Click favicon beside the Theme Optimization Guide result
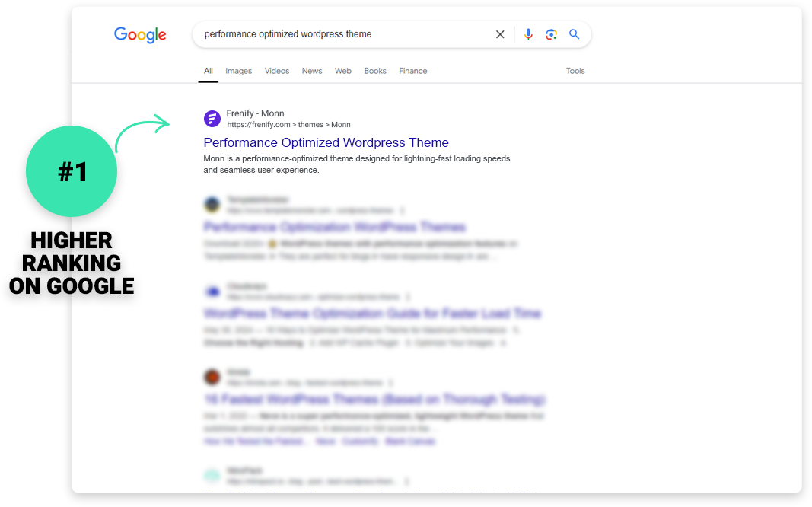 pyautogui.click(x=212, y=291)
